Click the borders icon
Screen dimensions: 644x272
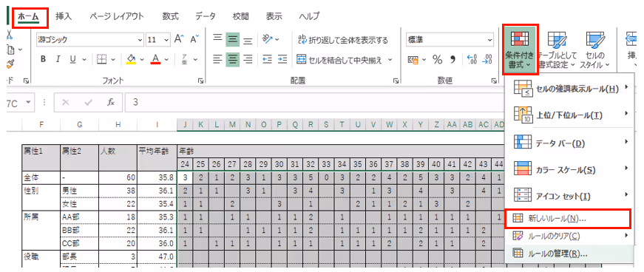click(x=101, y=59)
